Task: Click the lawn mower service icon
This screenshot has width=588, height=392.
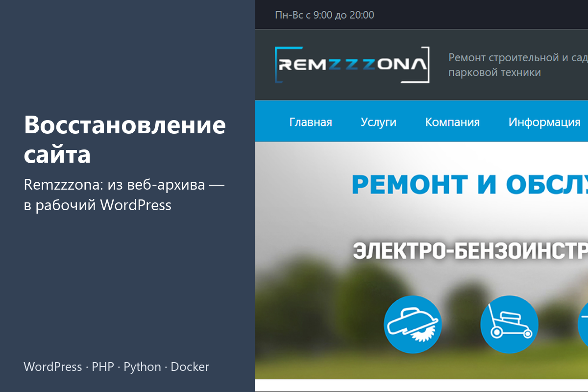Action: (509, 324)
